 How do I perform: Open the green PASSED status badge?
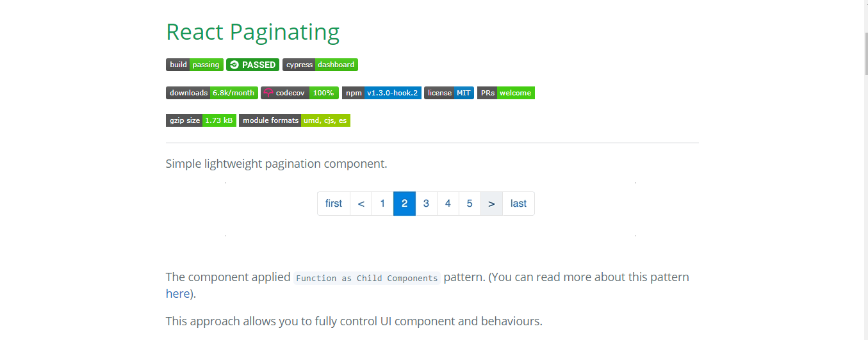[x=253, y=65]
